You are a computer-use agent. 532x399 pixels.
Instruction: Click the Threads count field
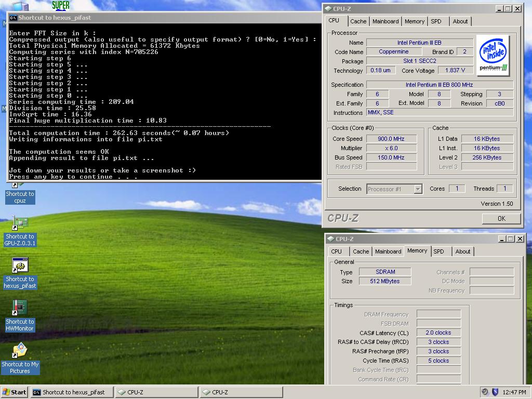coord(504,189)
